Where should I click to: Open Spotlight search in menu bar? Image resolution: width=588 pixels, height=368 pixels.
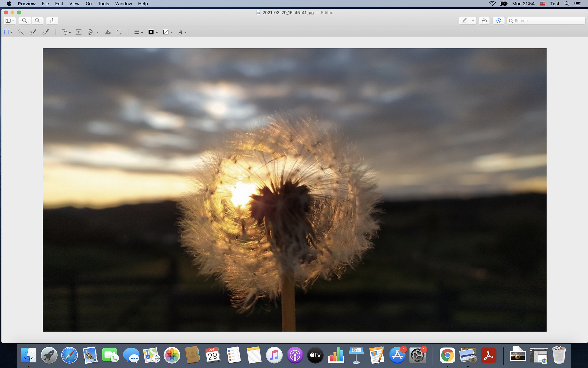[567, 4]
